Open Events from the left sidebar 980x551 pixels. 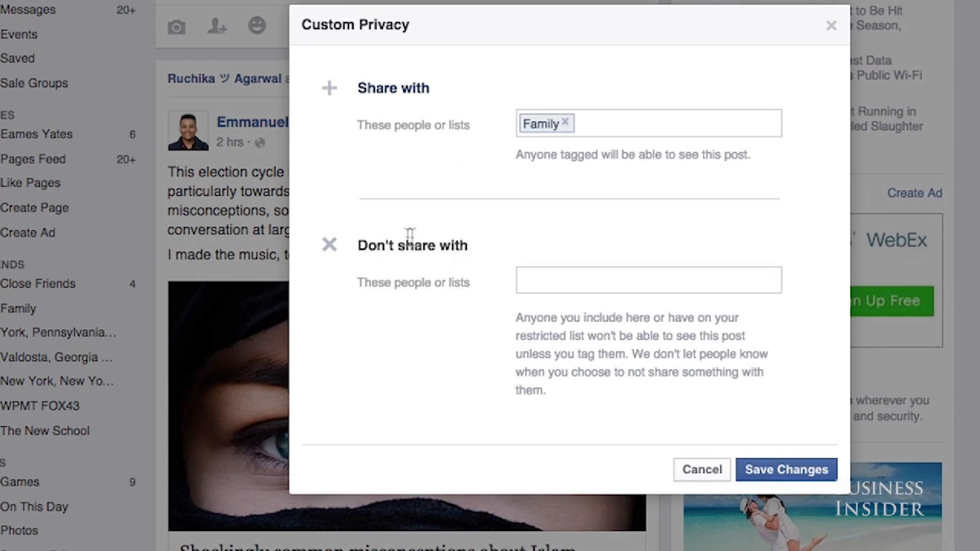(19, 34)
